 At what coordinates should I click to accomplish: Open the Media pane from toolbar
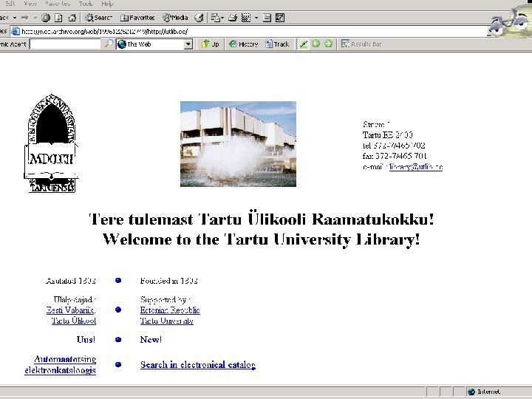pyautogui.click(x=175, y=18)
